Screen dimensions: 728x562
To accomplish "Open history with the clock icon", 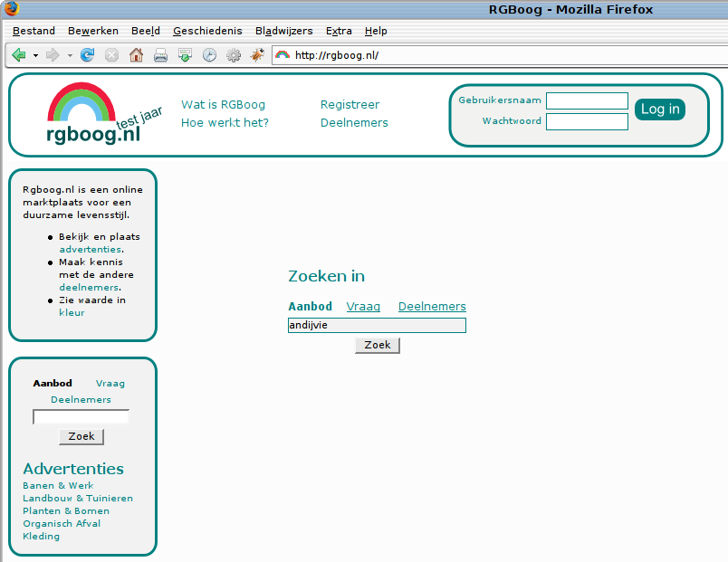I will click(x=209, y=55).
